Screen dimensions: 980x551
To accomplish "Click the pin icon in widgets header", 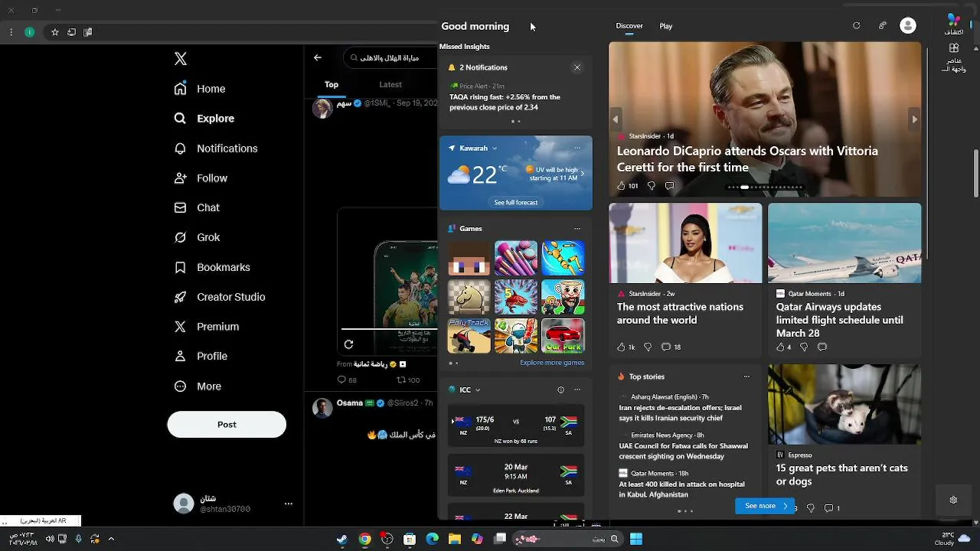I will tap(883, 26).
